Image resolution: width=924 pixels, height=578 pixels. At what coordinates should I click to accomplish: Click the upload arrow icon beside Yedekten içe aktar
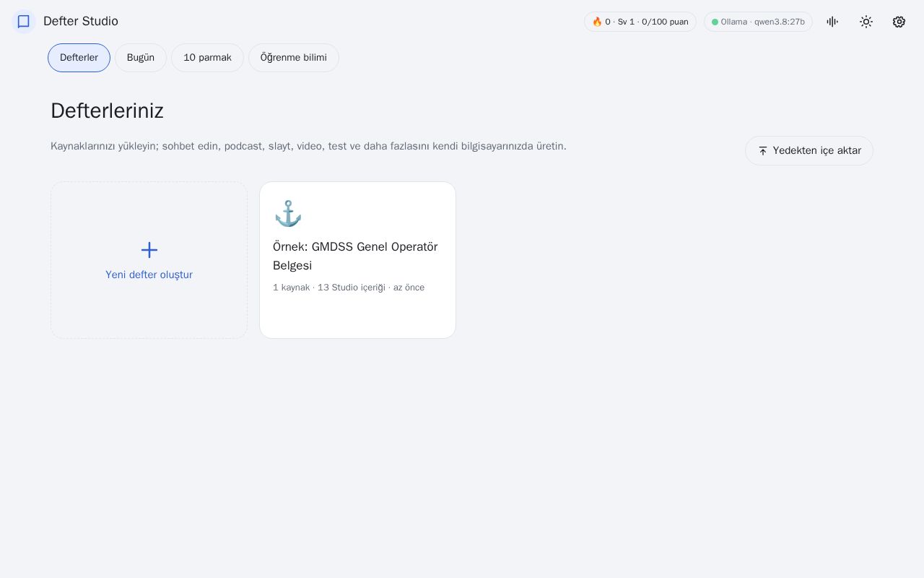click(x=763, y=151)
